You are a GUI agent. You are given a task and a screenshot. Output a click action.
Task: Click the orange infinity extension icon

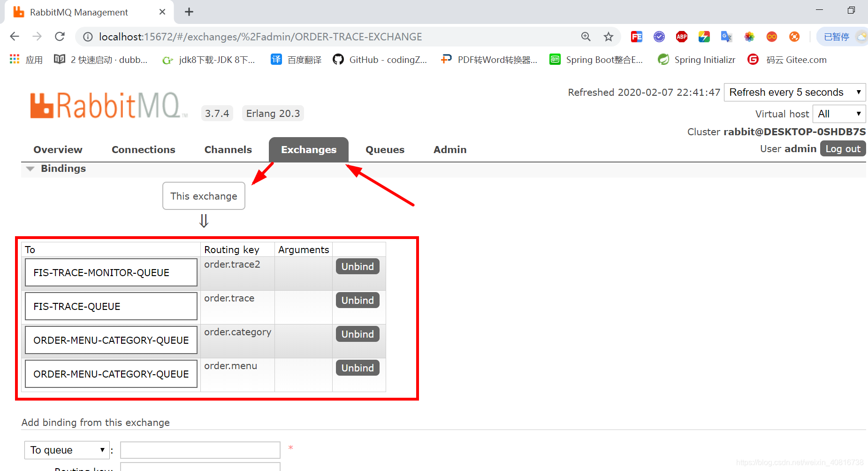pos(772,37)
